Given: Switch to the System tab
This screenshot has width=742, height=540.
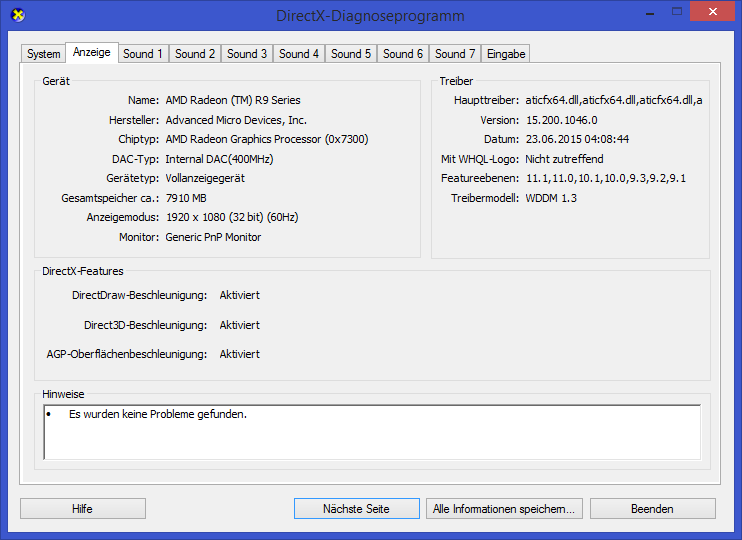Looking at the screenshot, I should point(44,54).
